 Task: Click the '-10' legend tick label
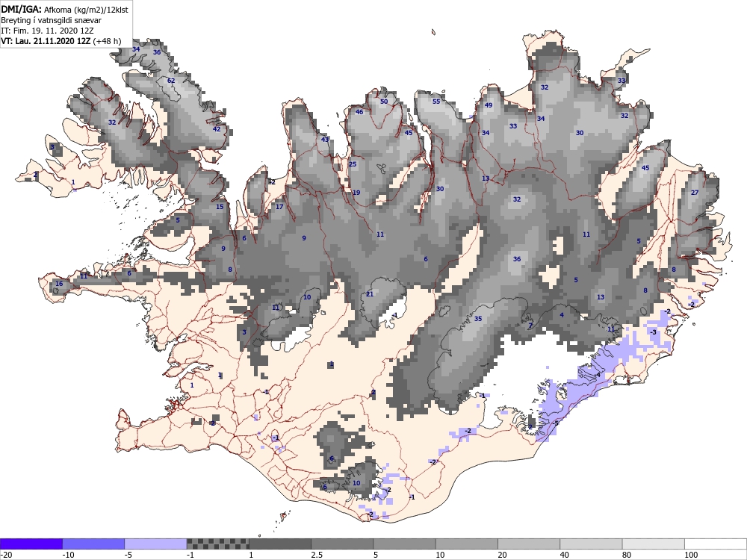tap(68, 555)
